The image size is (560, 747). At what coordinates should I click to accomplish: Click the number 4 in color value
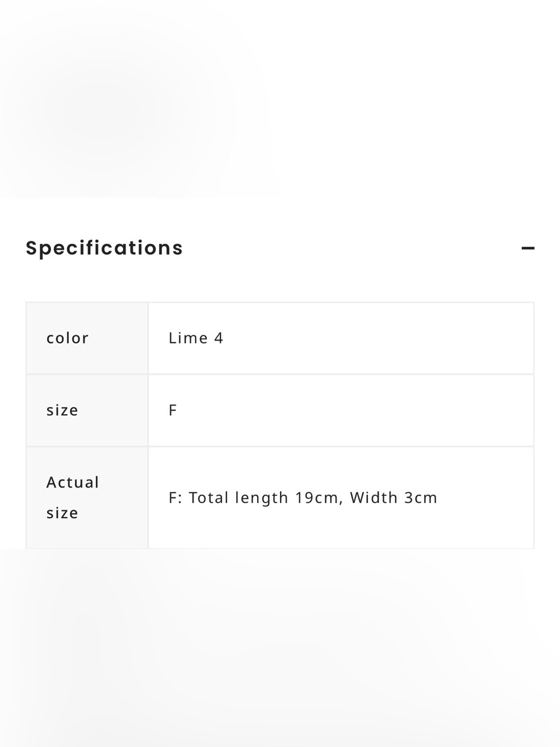tap(219, 338)
